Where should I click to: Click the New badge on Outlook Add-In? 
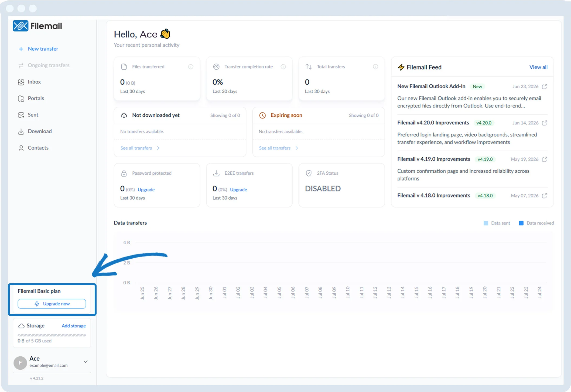[477, 86]
